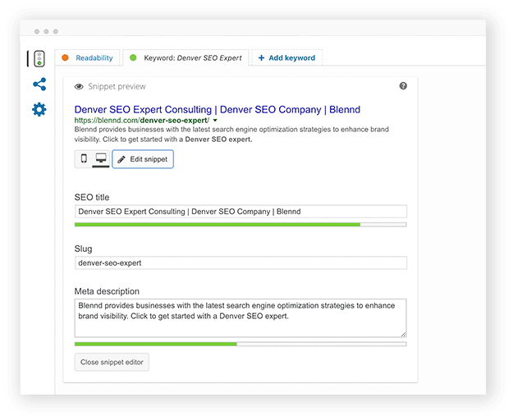Focus the Slug input field
This screenshot has height=420, width=513.
240,262
